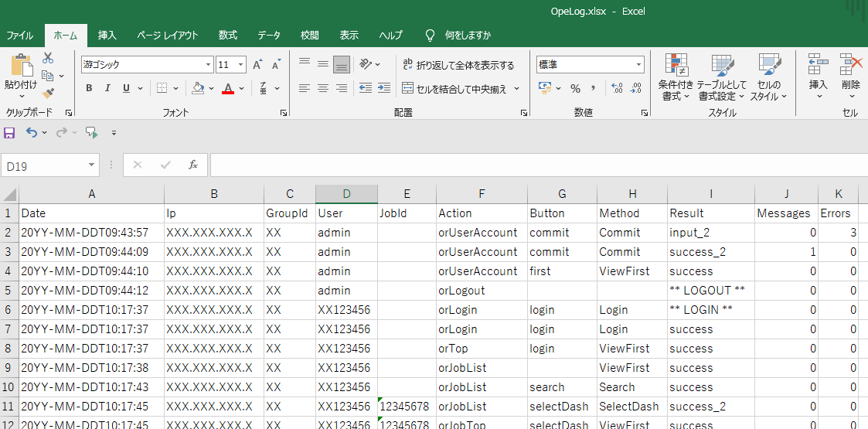
Task: Open the font size dropdown showing 11
Action: click(241, 65)
